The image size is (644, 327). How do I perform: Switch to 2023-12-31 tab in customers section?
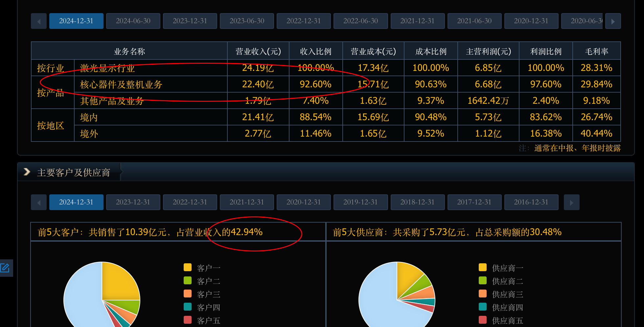click(133, 202)
